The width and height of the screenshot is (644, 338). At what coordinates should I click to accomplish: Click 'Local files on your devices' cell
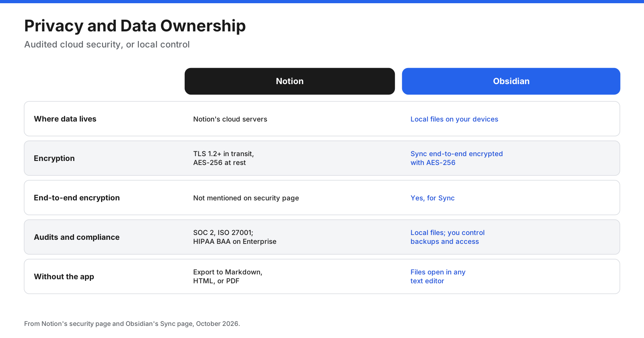click(x=454, y=119)
